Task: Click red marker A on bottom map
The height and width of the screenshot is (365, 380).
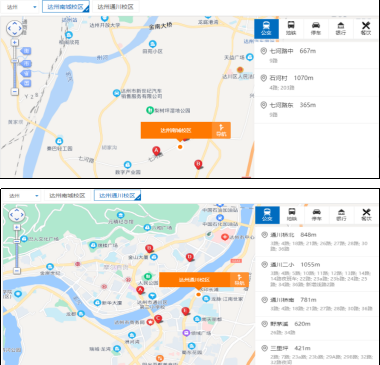Action: click(x=140, y=290)
